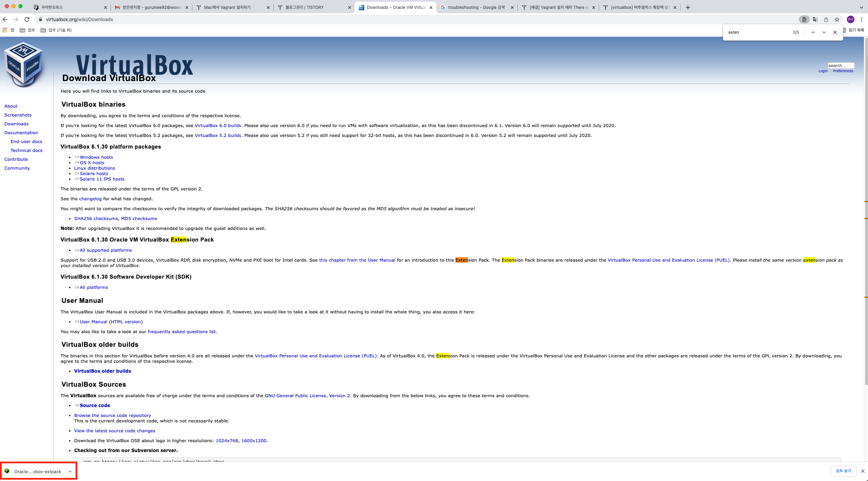Image resolution: width=868 pixels, height=481 pixels.
Task: Click the browser back arrow
Action: (x=5, y=19)
